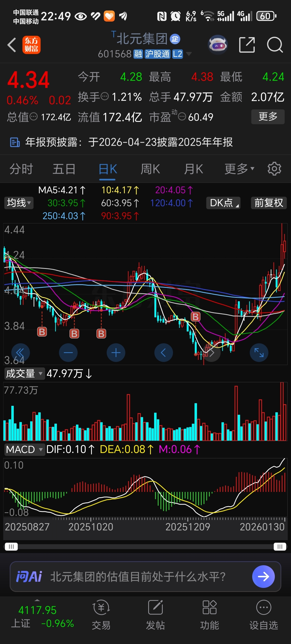Tap the 250:4.03 moving average value

click(x=64, y=216)
